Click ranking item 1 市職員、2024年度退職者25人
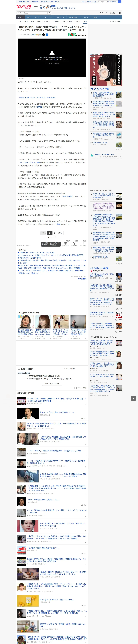Viewport: 138px width, 644px height. (x=103, y=94)
